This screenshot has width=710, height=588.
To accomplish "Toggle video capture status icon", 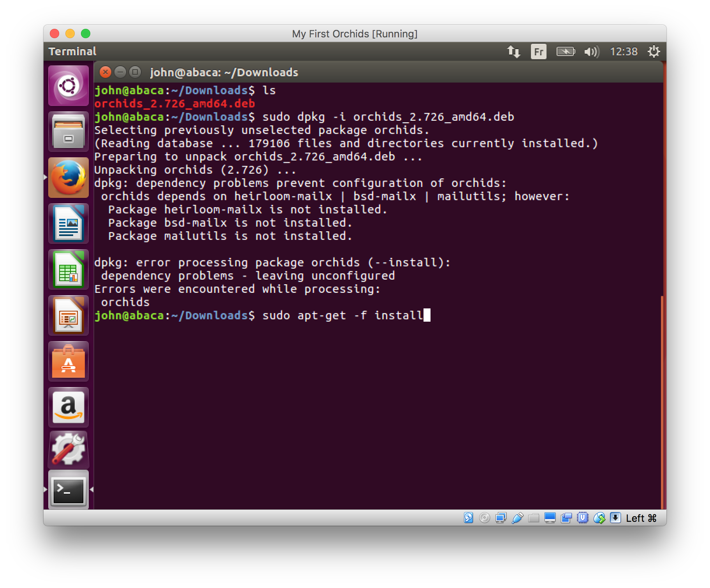I will [566, 518].
